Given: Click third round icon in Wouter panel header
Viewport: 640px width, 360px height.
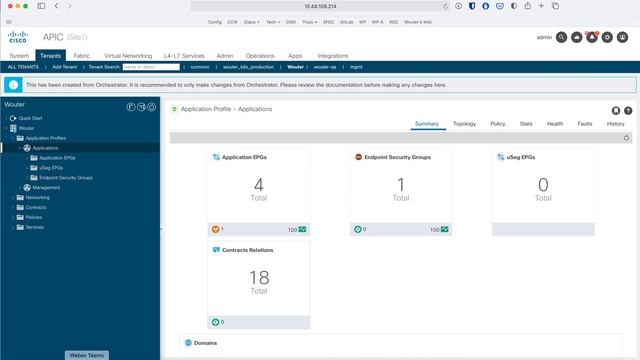Looking at the screenshot, I should tap(151, 107).
